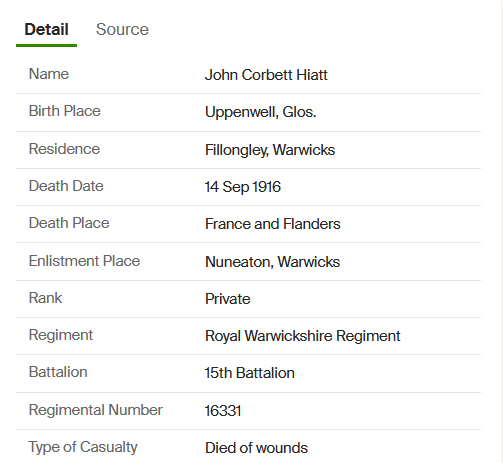Click the Residence value Fillongley, Warwicks
503x463 pixels.
pyautogui.click(x=270, y=150)
